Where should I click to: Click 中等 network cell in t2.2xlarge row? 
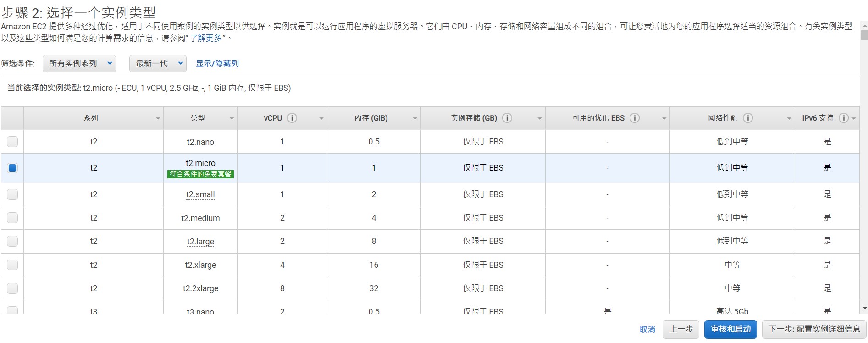732,288
